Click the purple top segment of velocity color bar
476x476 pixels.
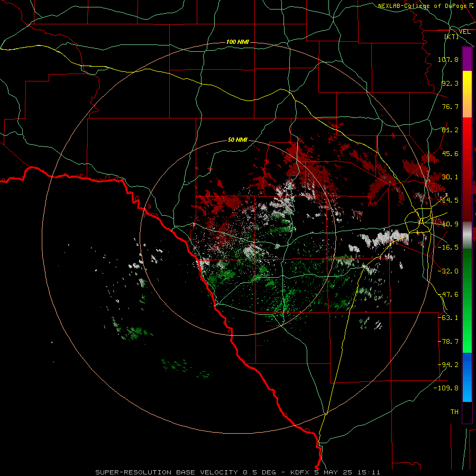[x=467, y=59]
